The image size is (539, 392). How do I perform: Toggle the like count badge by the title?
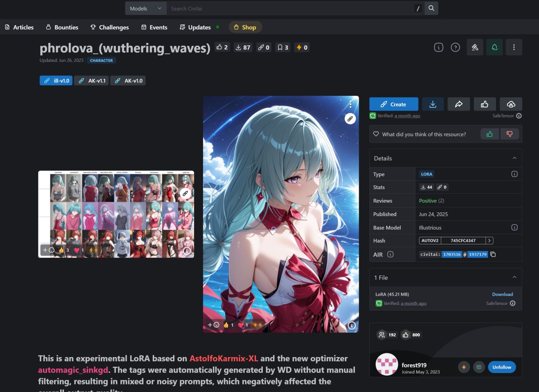222,47
